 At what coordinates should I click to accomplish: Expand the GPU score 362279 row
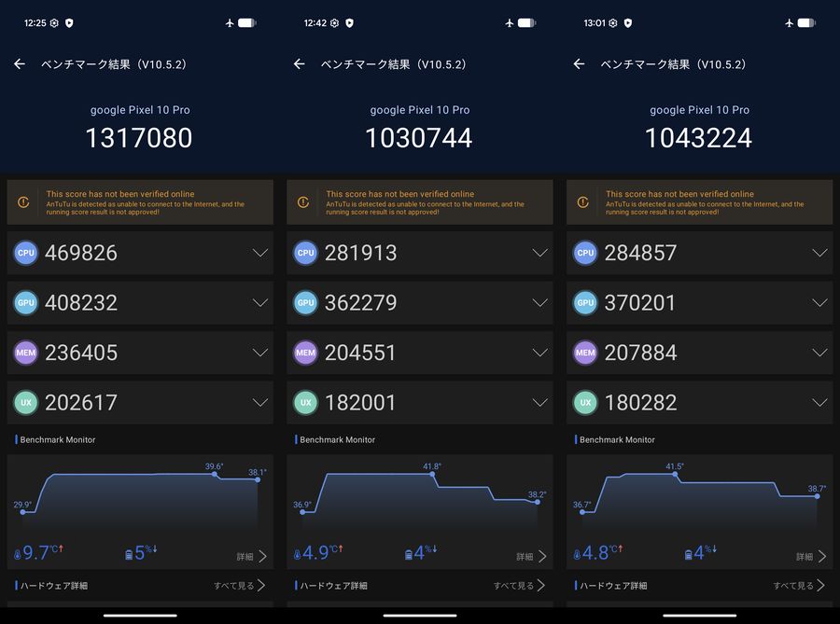(540, 303)
